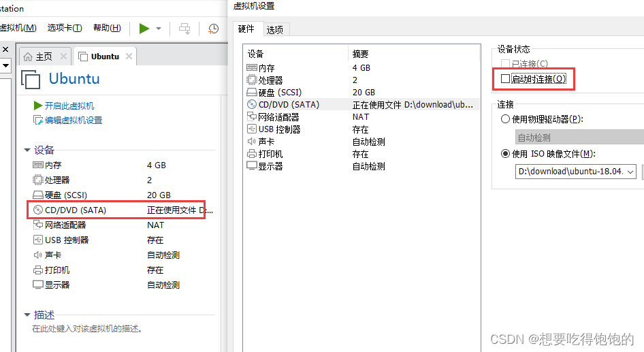This screenshot has height=352, width=644.
Task: Switch to 选项 tab in settings dialog
Action: tap(275, 29)
